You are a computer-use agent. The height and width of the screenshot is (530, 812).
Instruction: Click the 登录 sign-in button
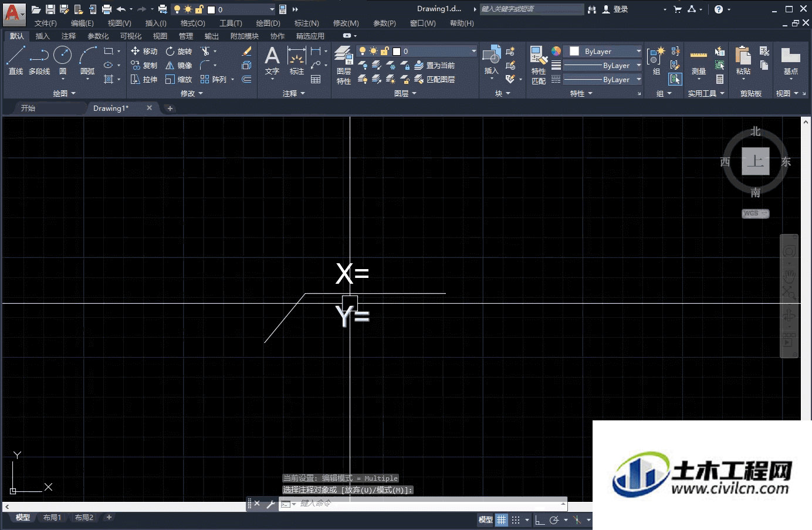coord(615,9)
